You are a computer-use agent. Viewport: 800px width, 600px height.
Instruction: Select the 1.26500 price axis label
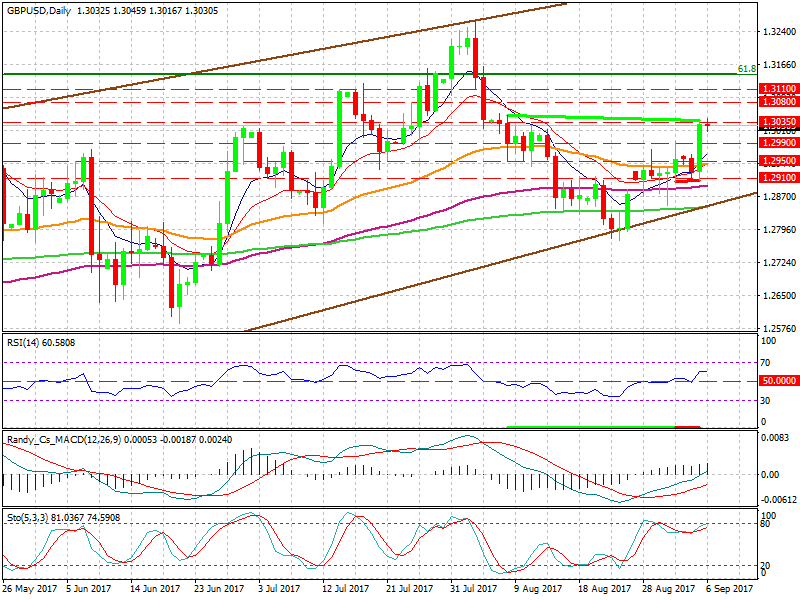coord(779,296)
